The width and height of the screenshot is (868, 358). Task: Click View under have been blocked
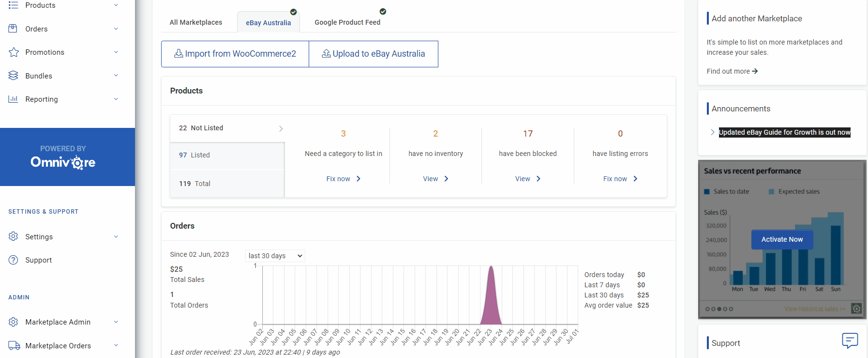tap(528, 179)
